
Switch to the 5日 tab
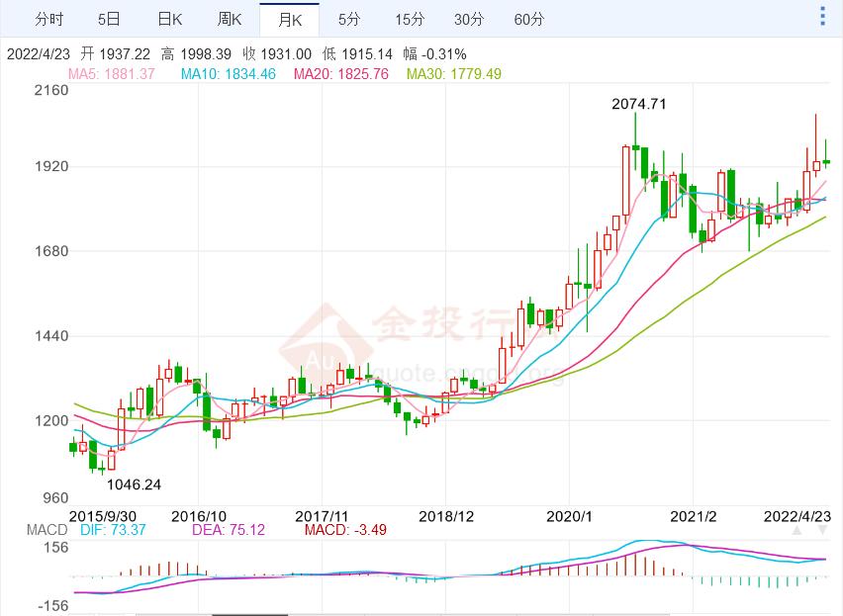pos(109,20)
